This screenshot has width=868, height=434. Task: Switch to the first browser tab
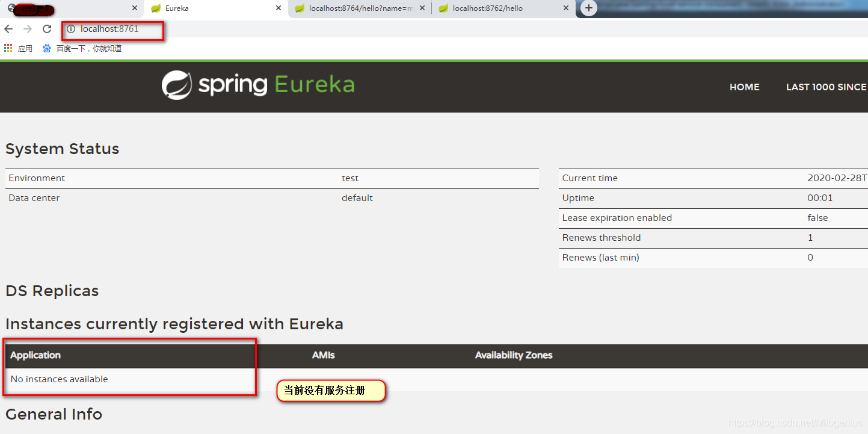(x=72, y=8)
